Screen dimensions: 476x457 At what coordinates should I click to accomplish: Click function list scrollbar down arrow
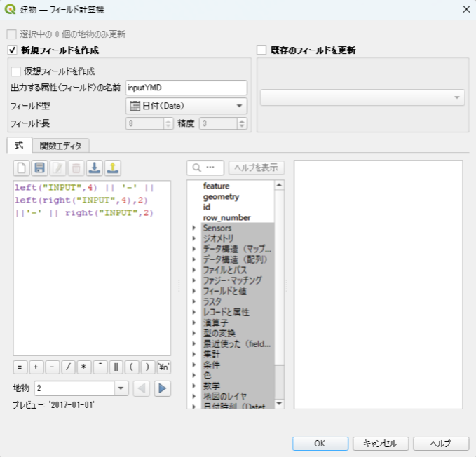279,404
